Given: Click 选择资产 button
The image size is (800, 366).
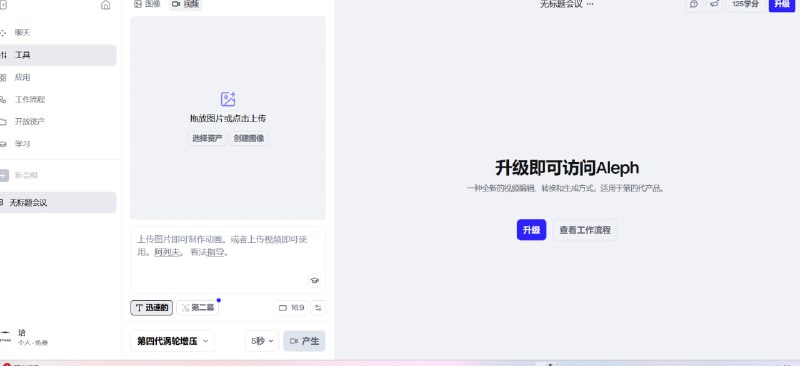Looking at the screenshot, I should [207, 138].
